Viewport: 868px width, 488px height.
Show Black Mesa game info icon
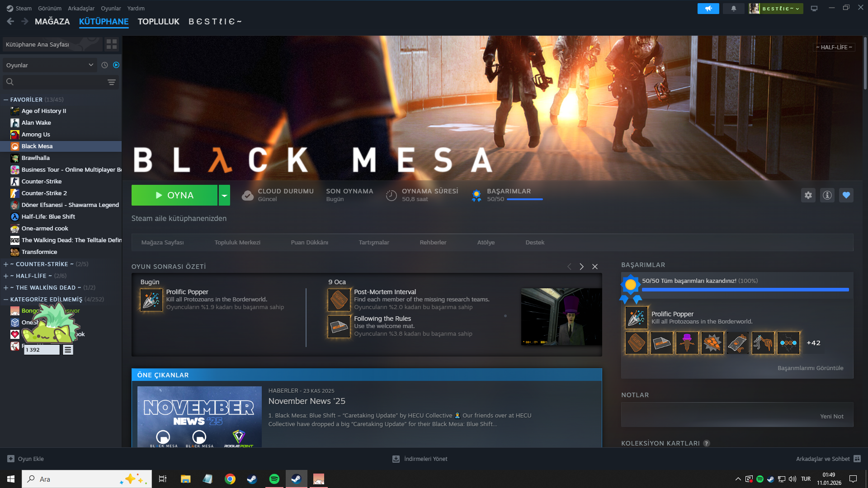[827, 195]
